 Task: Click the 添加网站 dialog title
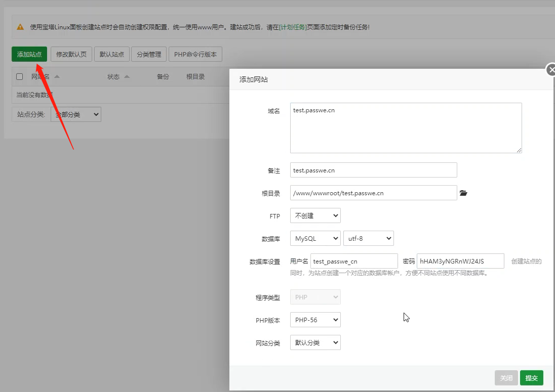253,79
